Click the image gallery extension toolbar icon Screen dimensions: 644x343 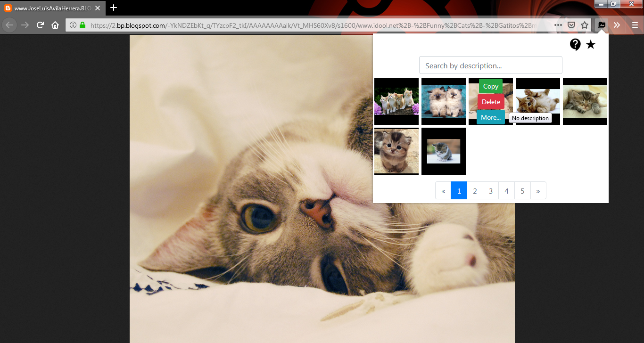(x=602, y=25)
